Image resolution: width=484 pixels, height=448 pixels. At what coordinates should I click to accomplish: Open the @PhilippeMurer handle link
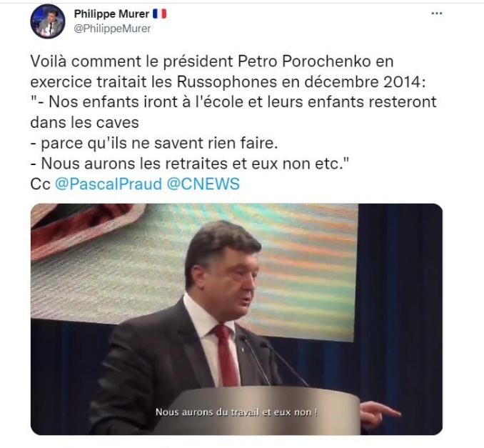coord(112,29)
